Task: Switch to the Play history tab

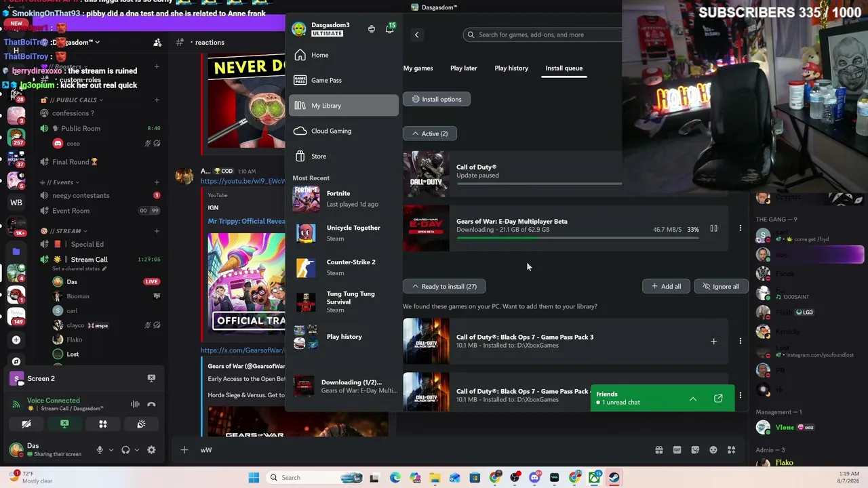Action: point(511,68)
